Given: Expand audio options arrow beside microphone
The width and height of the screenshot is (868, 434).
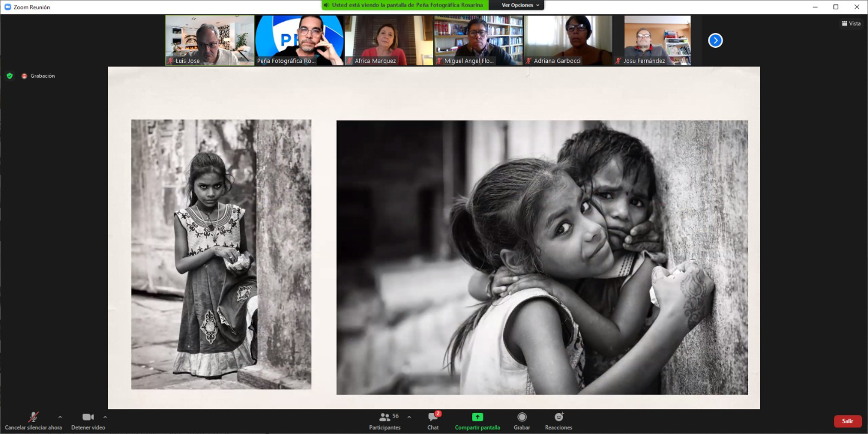Looking at the screenshot, I should pyautogui.click(x=60, y=417).
